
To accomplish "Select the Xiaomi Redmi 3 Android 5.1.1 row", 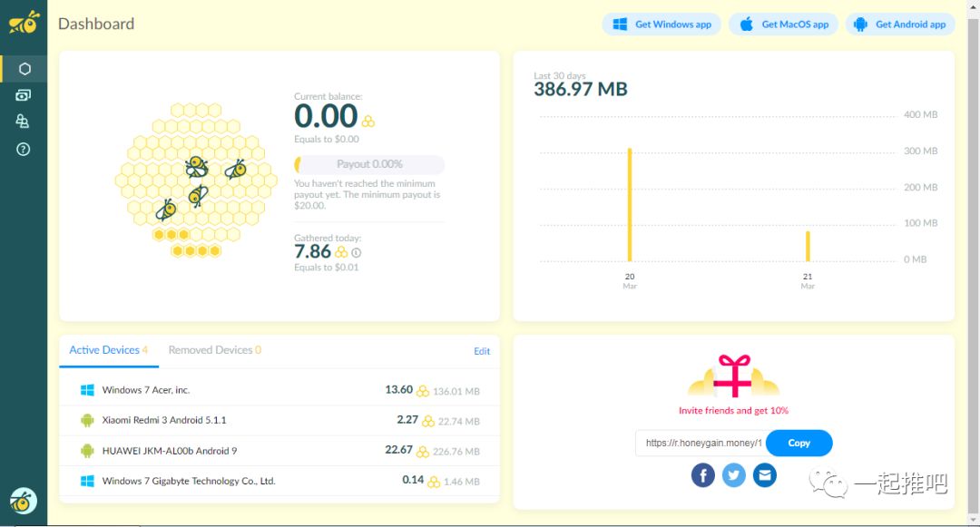I will pyautogui.click(x=279, y=420).
